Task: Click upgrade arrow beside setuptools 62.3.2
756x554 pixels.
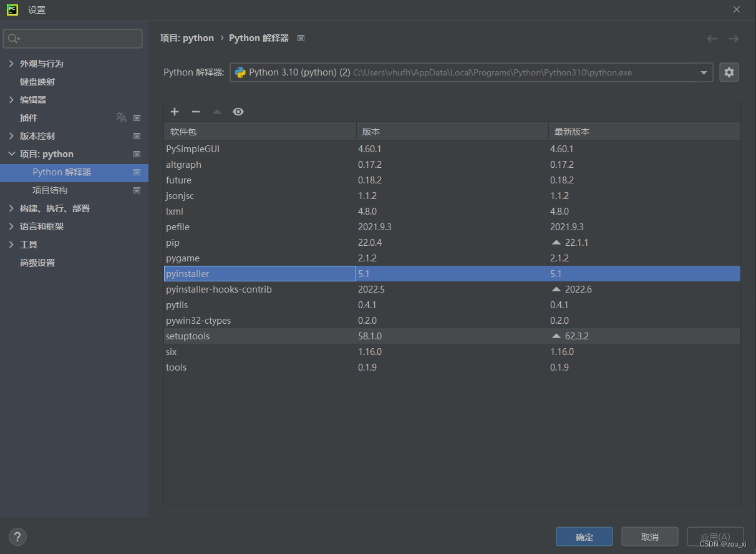Action: pos(556,336)
